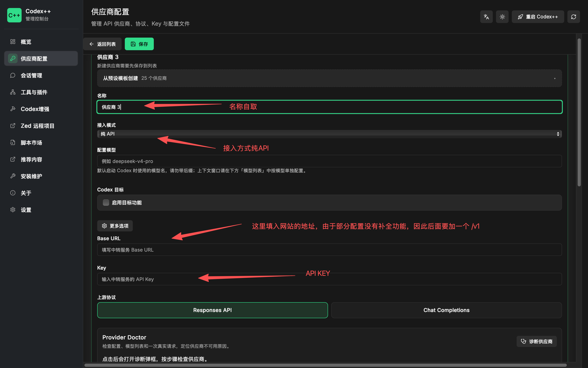This screenshot has width=588, height=368.
Task: Open Codex增强 in the sidebar
Action: coord(41,109)
